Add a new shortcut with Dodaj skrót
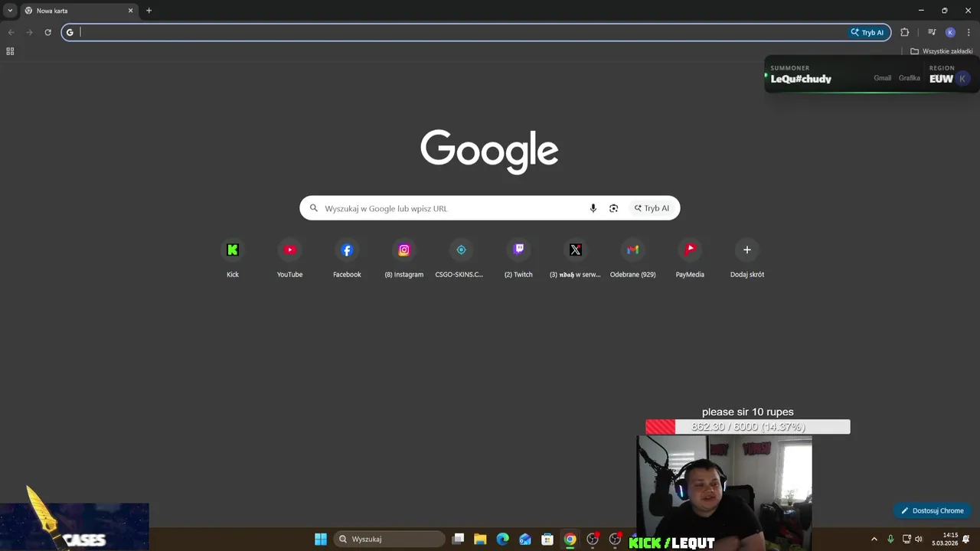Viewport: 980px width, 551px height. (747, 259)
